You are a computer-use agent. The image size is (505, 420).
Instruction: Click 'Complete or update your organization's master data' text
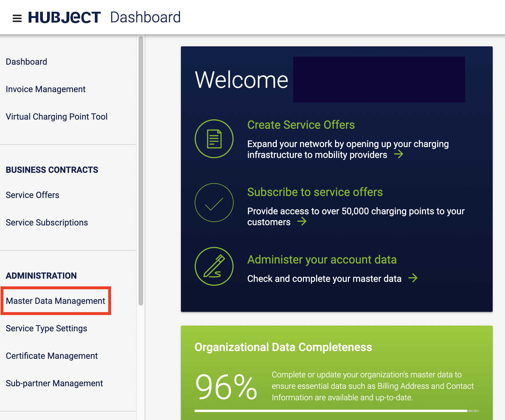(372, 386)
